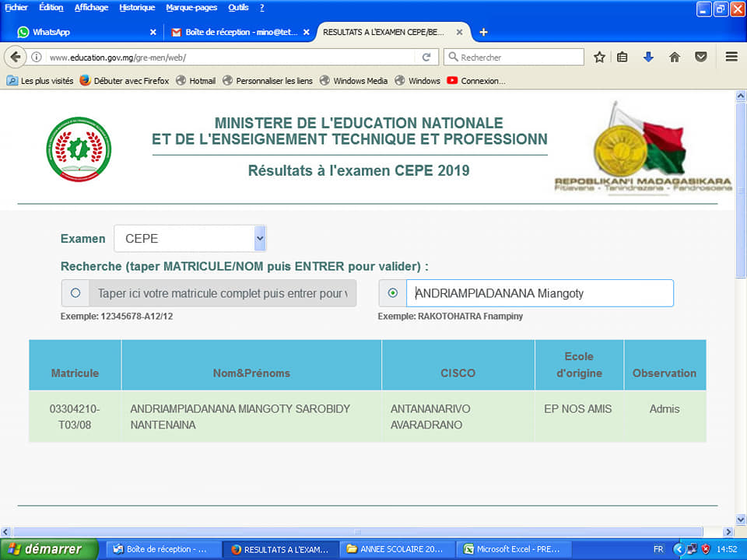Open the Firefox hamburger menu

point(731,57)
